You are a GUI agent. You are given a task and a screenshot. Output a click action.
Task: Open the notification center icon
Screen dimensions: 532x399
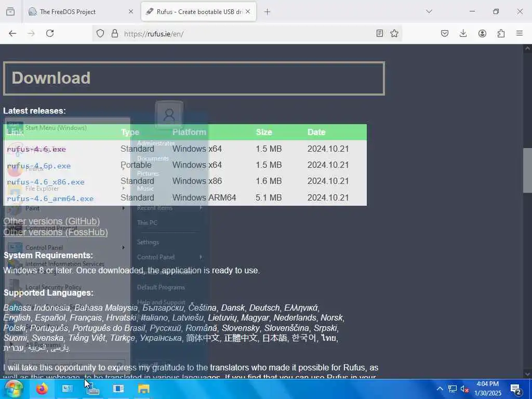point(516,389)
